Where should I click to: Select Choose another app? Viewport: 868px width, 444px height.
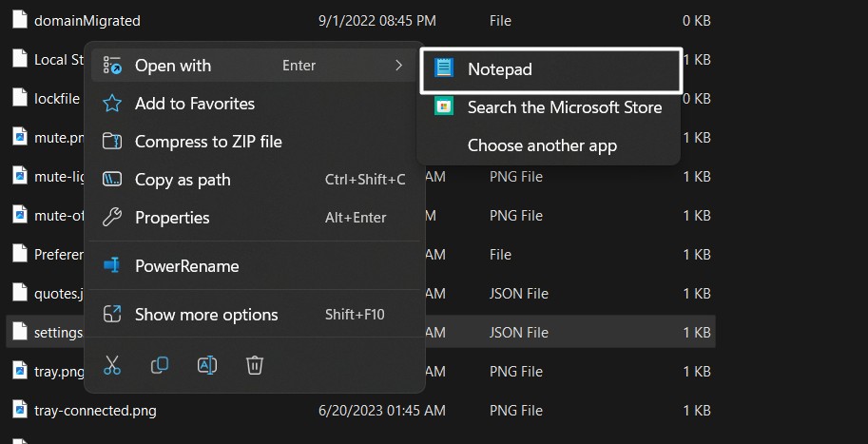(x=542, y=145)
